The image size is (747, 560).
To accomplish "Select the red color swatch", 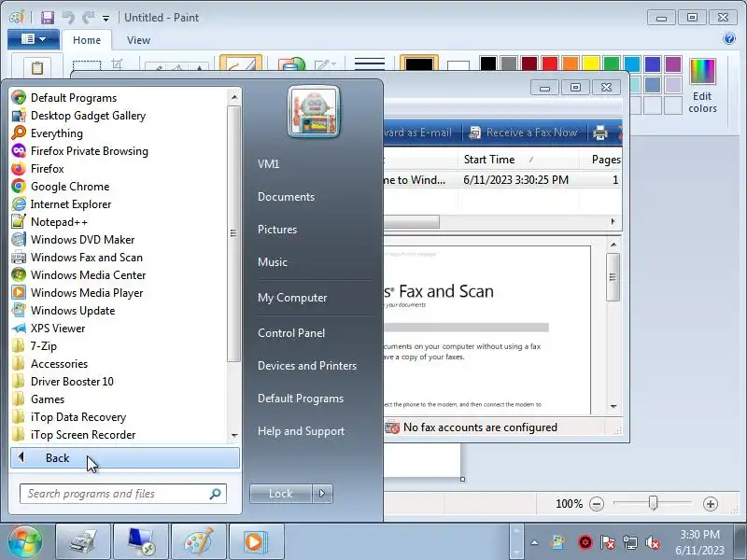I will pyautogui.click(x=549, y=63).
